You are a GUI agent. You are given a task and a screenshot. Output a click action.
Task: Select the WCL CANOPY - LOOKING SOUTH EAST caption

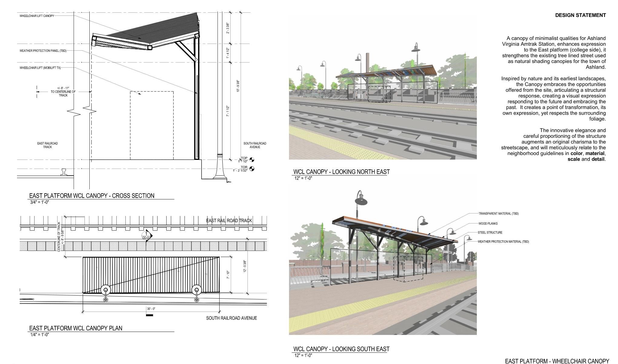(x=341, y=349)
